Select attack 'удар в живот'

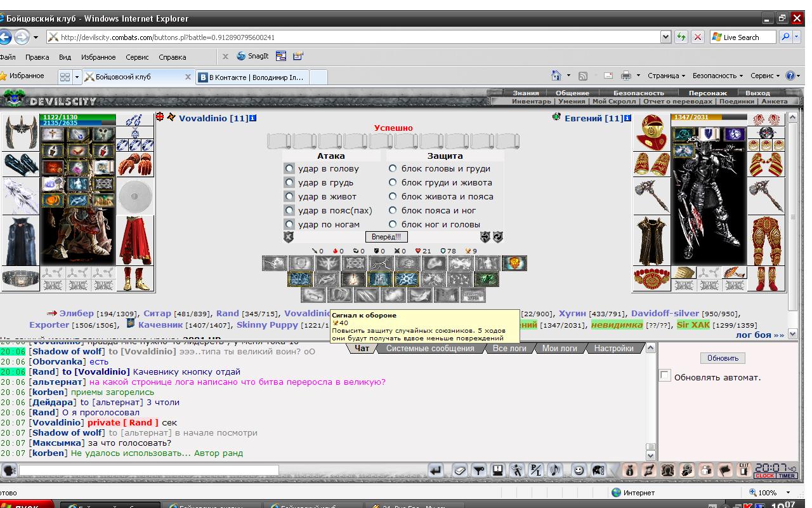coord(289,196)
